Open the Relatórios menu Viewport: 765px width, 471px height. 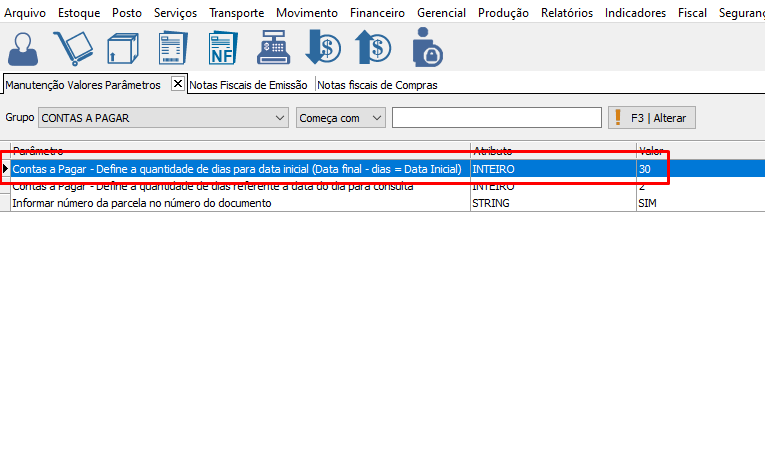coord(567,13)
